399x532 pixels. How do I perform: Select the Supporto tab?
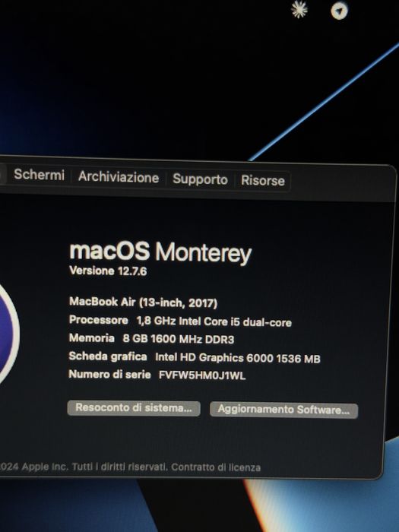(200, 179)
